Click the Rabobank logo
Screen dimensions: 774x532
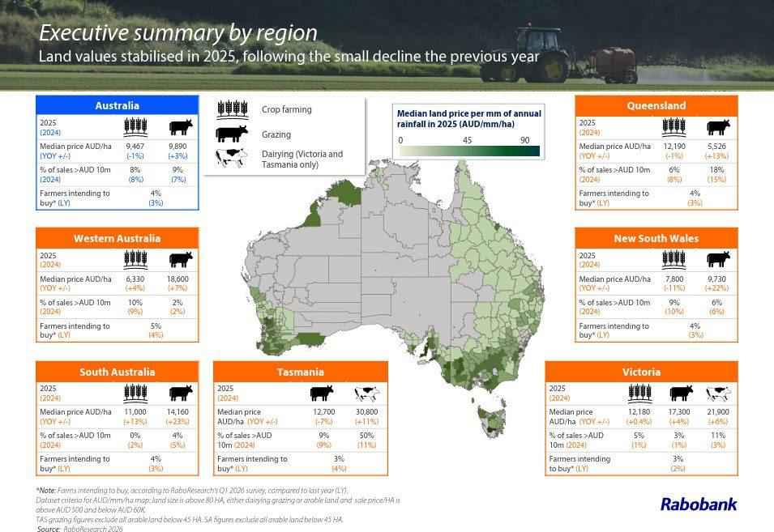(698, 504)
